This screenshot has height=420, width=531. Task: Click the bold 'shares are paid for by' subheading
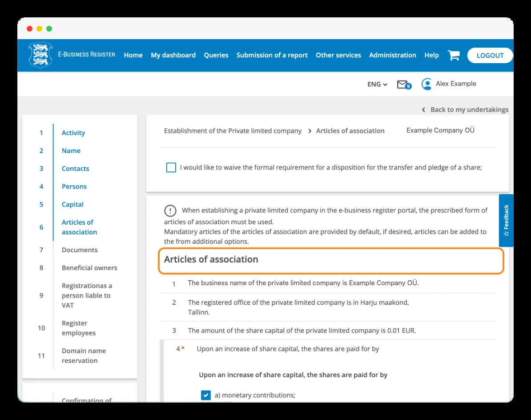[x=293, y=375]
